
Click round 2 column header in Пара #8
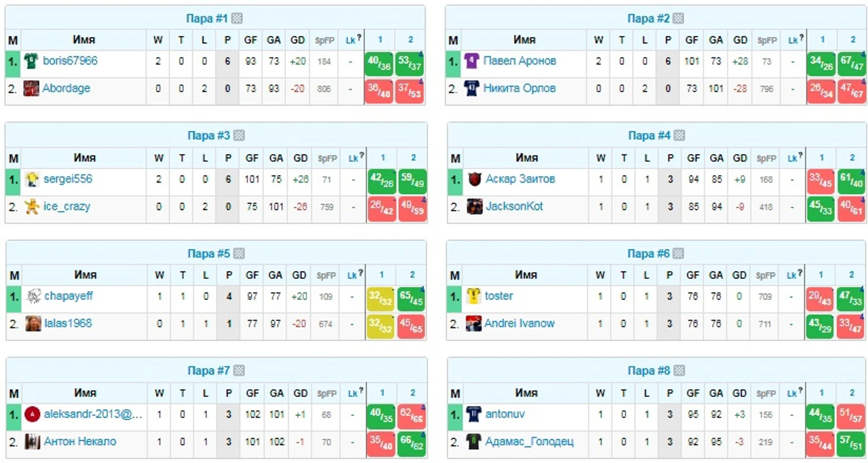coord(852,393)
